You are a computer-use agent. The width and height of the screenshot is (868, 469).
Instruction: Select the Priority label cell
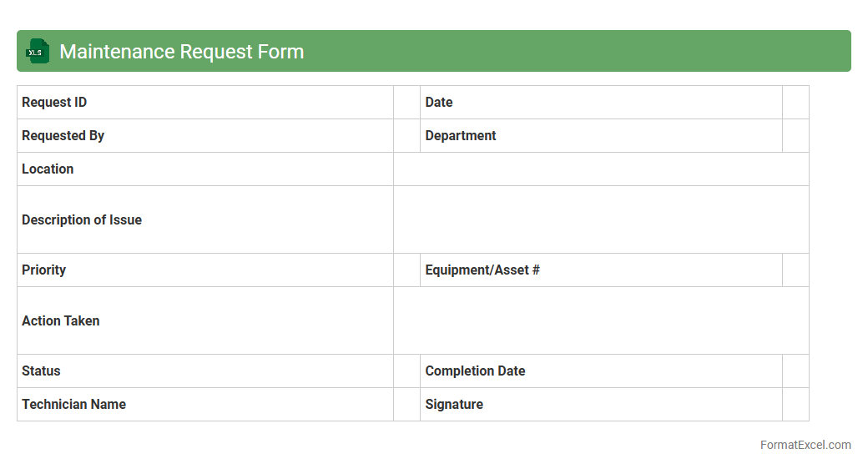click(204, 270)
